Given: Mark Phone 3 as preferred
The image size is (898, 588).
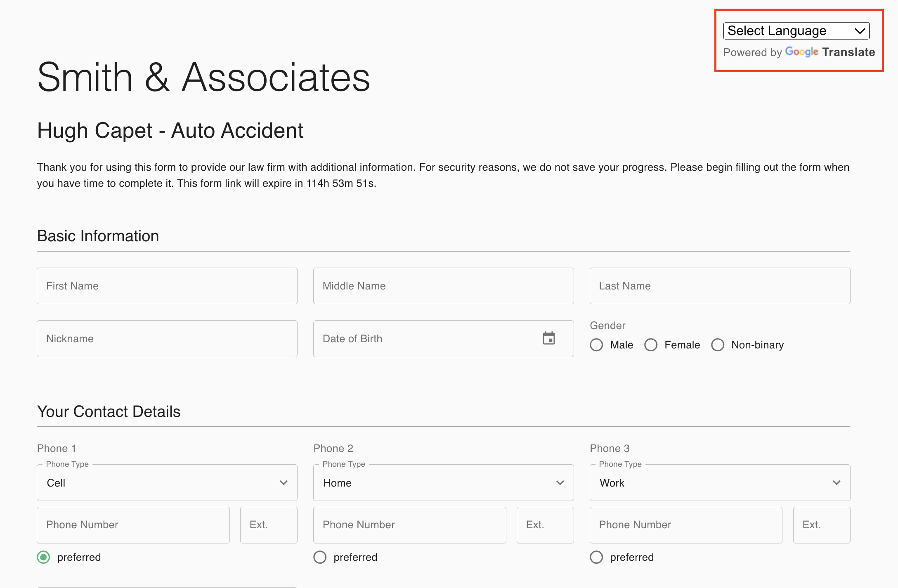Looking at the screenshot, I should pyautogui.click(x=596, y=557).
